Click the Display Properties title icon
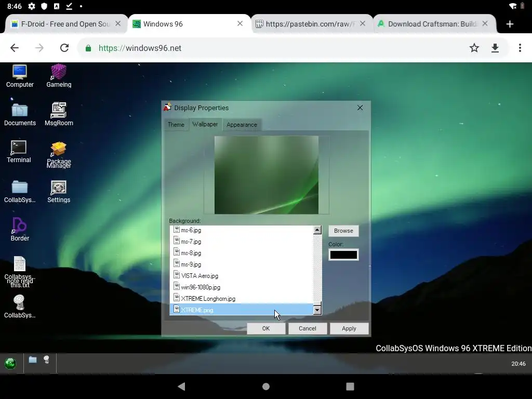 pos(168,107)
